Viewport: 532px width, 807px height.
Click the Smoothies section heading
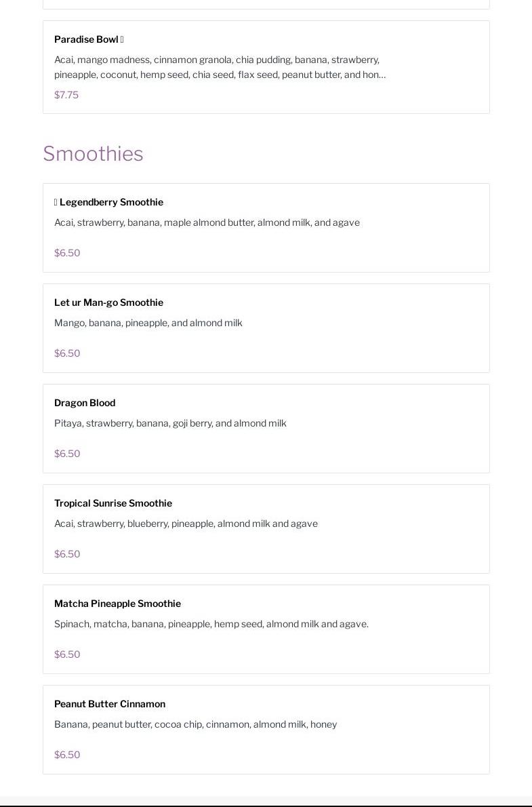[x=93, y=154]
